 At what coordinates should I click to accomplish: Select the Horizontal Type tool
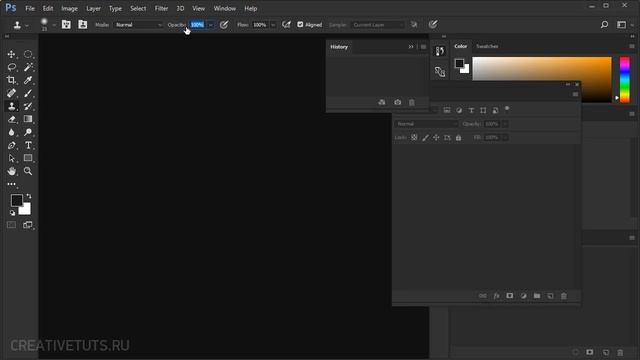[x=28, y=145]
